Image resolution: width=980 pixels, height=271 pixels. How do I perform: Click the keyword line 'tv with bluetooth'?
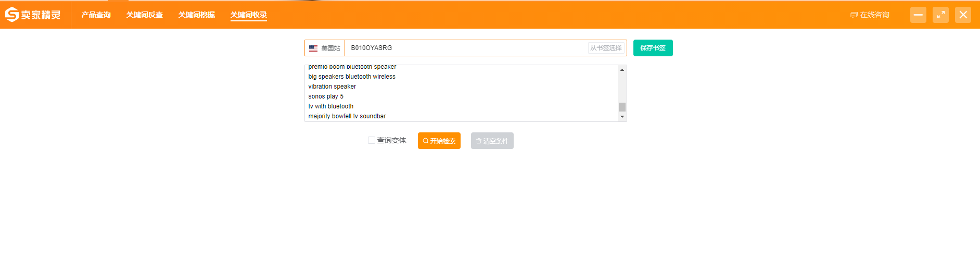tap(331, 106)
